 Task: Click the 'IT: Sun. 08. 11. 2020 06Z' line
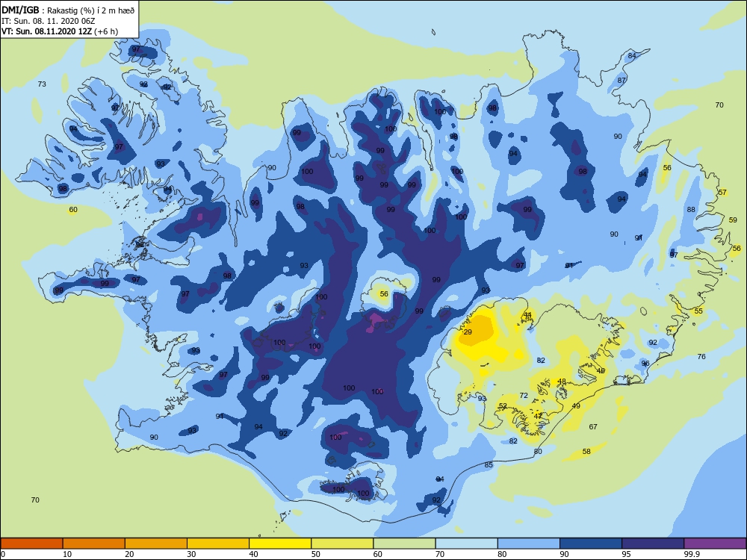pos(49,21)
